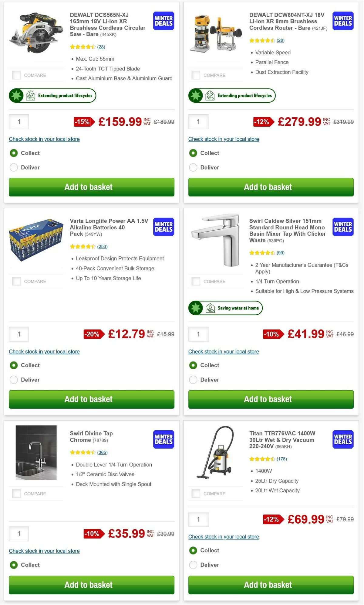Select Deliver for the Titan wet and dry vacuum

193,565
